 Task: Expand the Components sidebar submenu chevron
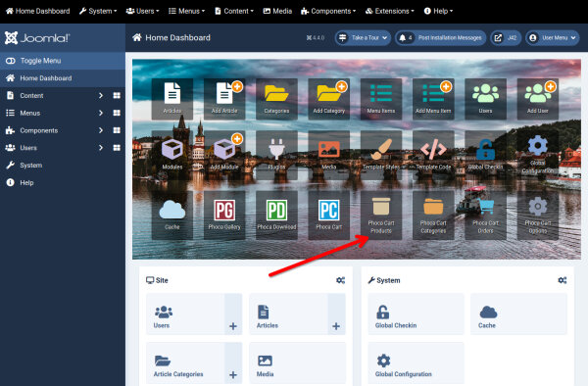pyautogui.click(x=101, y=130)
